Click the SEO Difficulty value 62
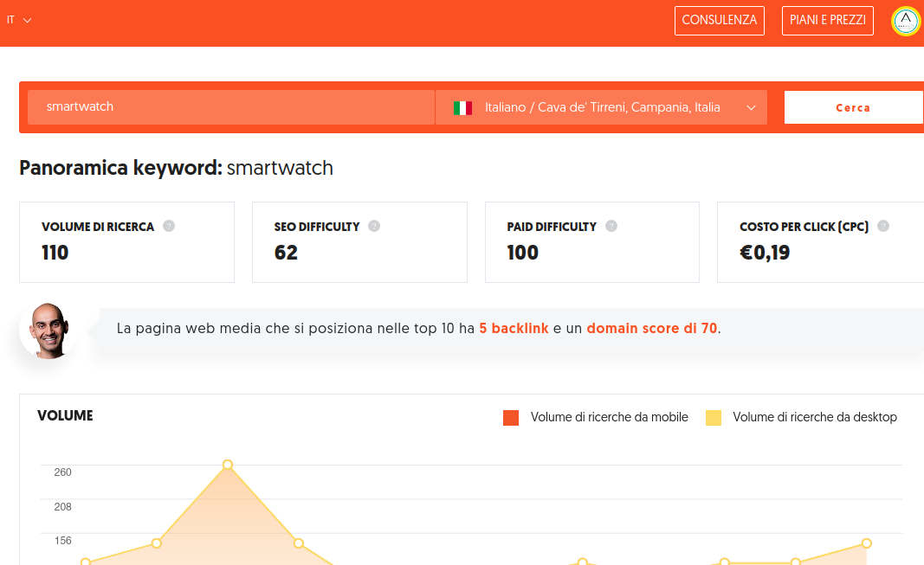Screen dimensions: 924x565 pyautogui.click(x=286, y=253)
